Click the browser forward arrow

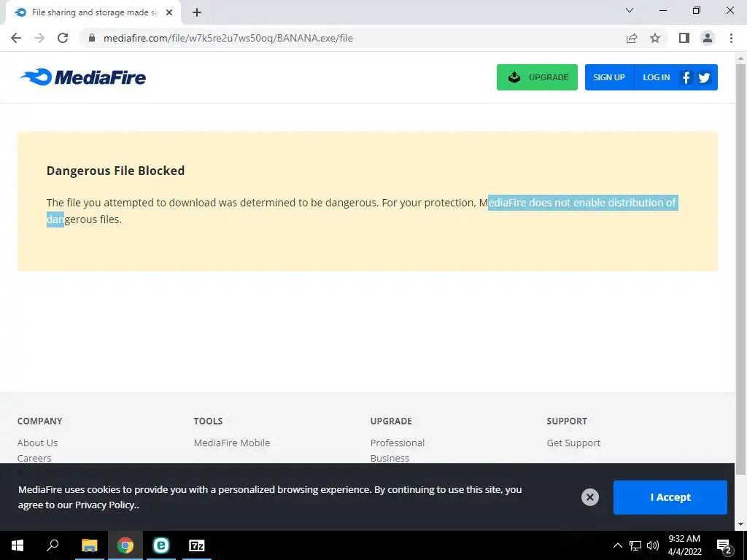coord(39,38)
